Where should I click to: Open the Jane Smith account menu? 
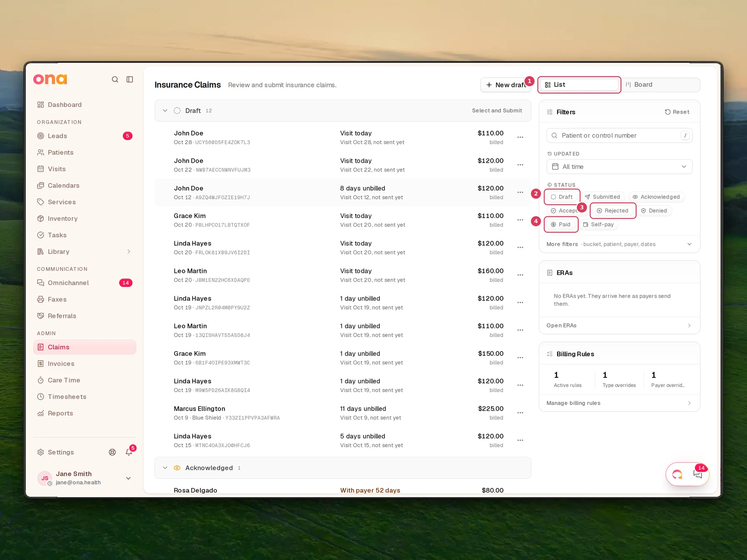[85, 478]
